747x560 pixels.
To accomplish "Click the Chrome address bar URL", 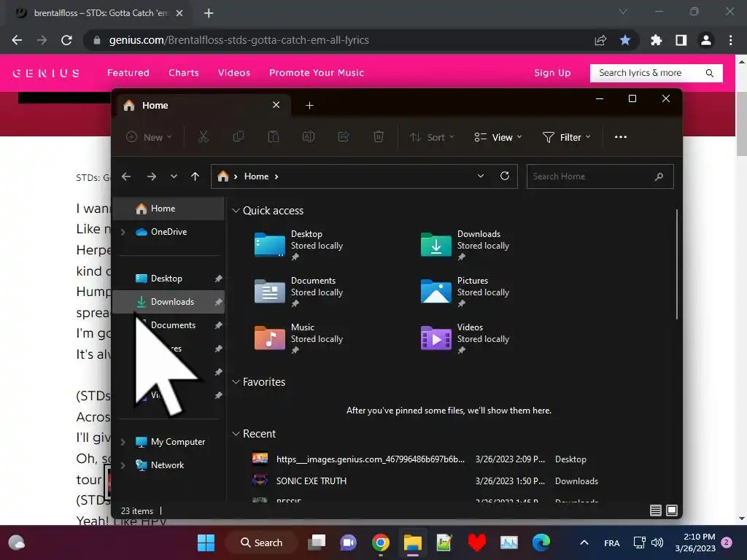I will tap(239, 41).
